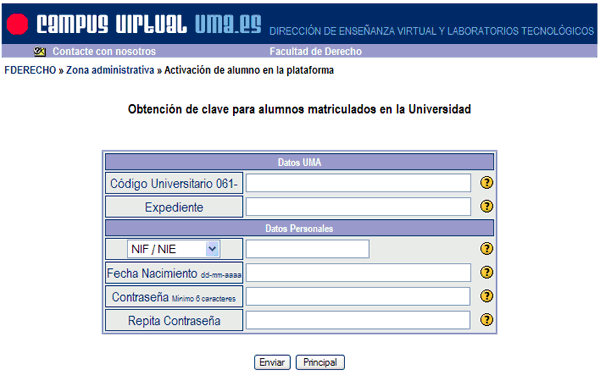Open the NIF / NIE dropdown

pyautogui.click(x=173, y=249)
